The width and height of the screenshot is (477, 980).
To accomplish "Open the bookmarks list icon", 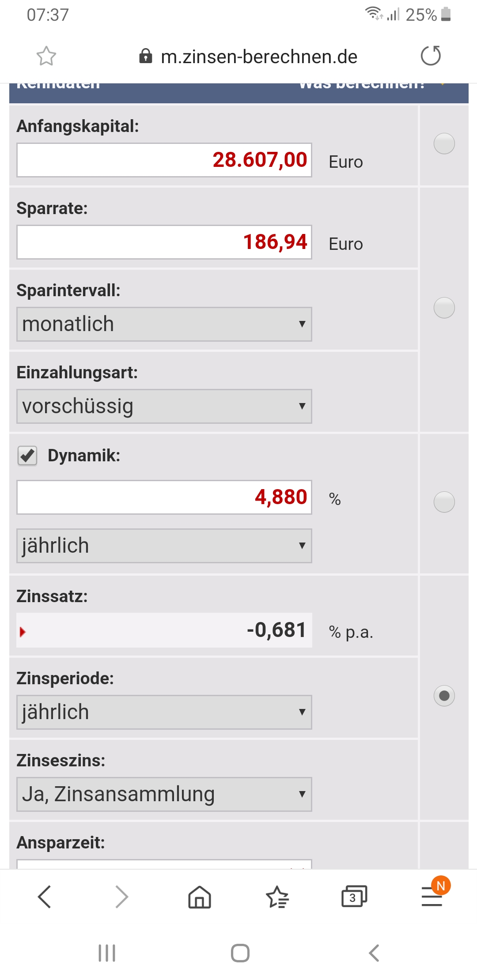I will tap(277, 897).
